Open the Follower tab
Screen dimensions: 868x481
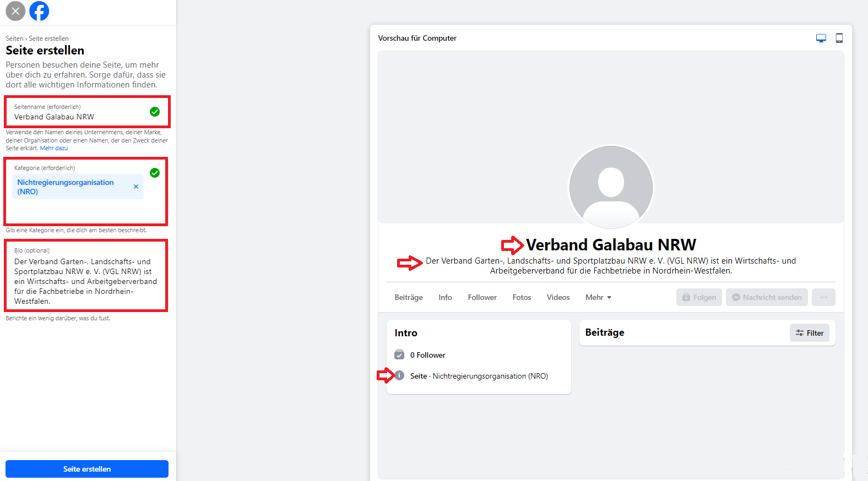pyautogui.click(x=482, y=297)
